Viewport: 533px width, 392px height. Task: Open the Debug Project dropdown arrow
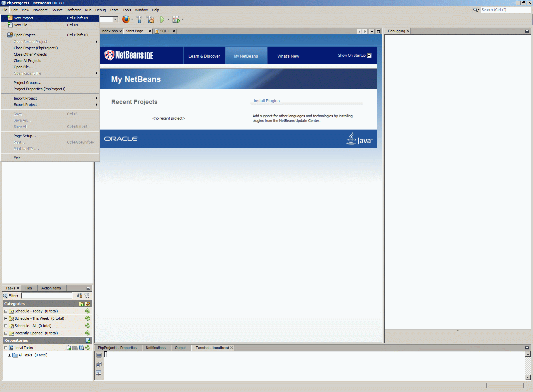click(x=183, y=20)
